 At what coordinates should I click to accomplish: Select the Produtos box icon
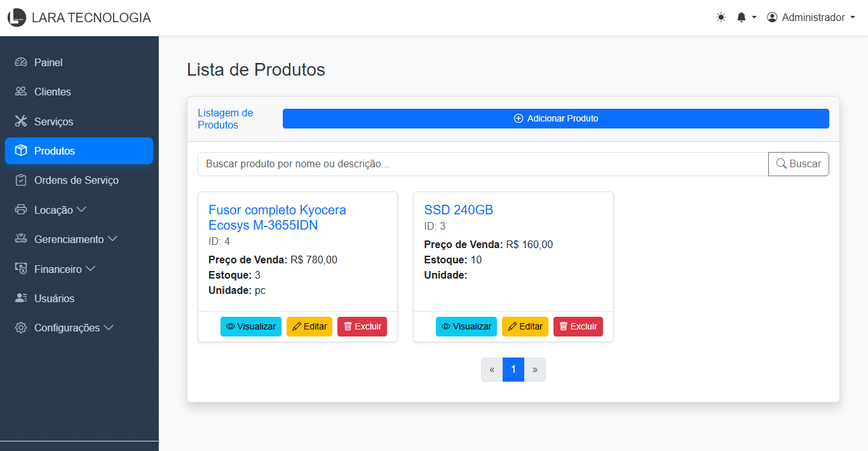coord(21,150)
